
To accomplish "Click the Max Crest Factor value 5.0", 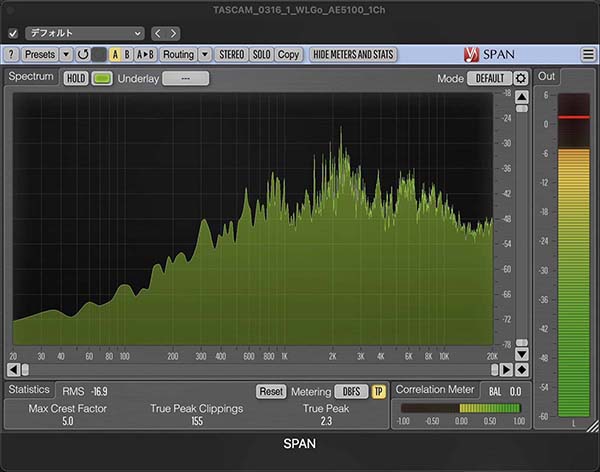I will (x=68, y=421).
